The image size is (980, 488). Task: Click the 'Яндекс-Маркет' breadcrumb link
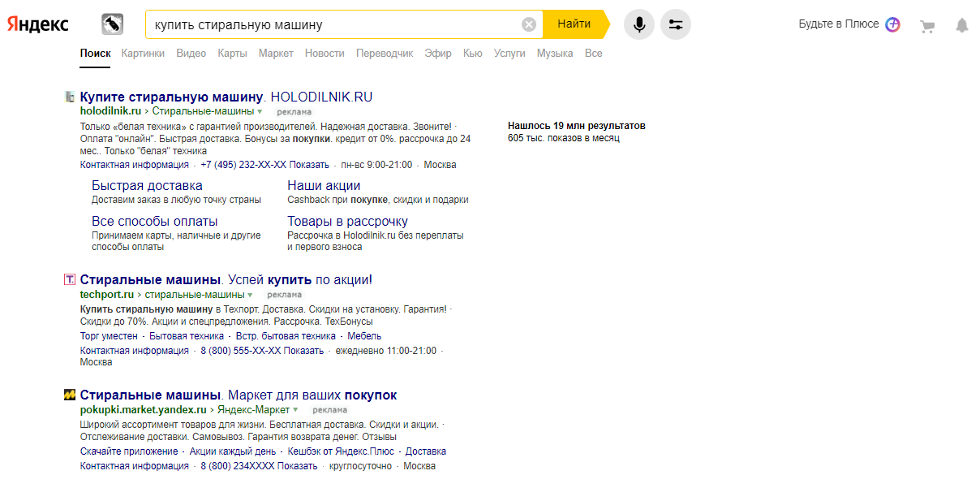254,410
